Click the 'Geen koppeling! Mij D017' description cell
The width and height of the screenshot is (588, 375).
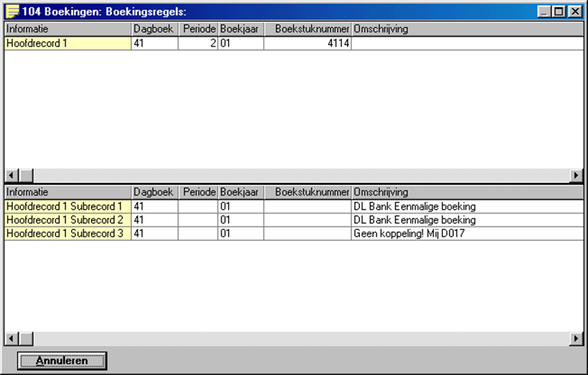tap(466, 234)
